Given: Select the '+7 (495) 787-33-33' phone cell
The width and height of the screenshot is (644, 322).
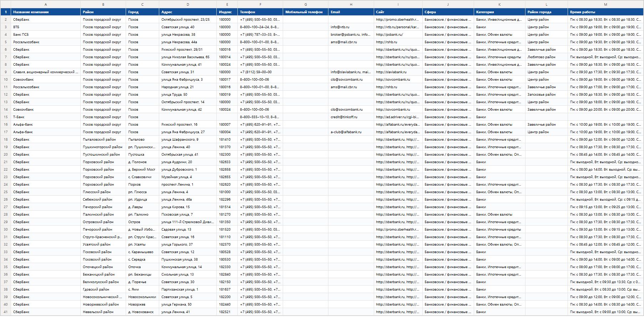Looking at the screenshot, I should coord(260,35).
